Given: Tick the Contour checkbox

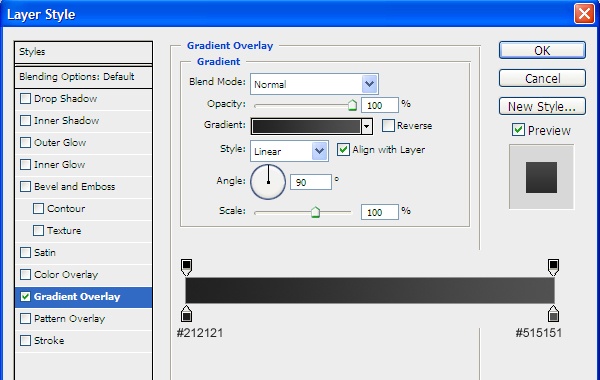Looking at the screenshot, I should click(x=38, y=209).
